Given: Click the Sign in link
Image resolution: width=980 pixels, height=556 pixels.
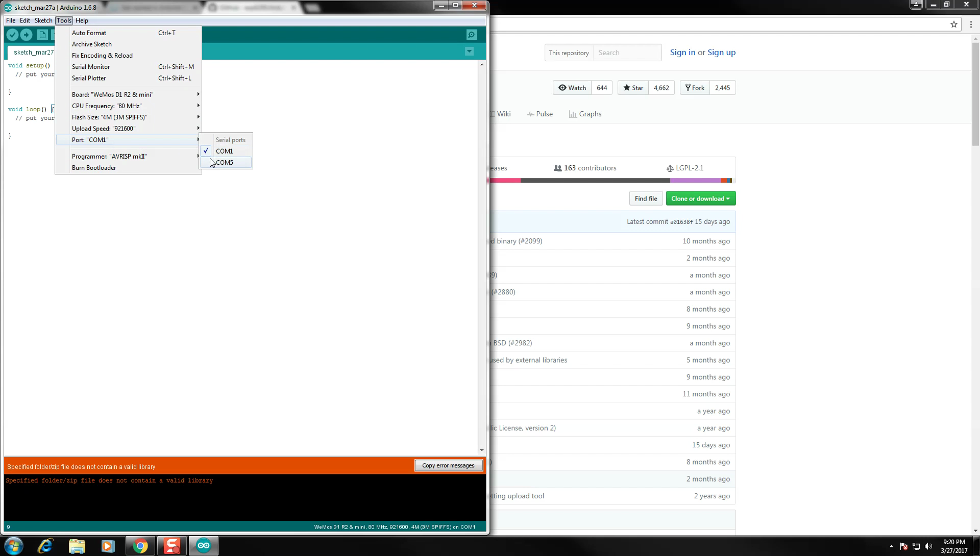Looking at the screenshot, I should coord(682,52).
